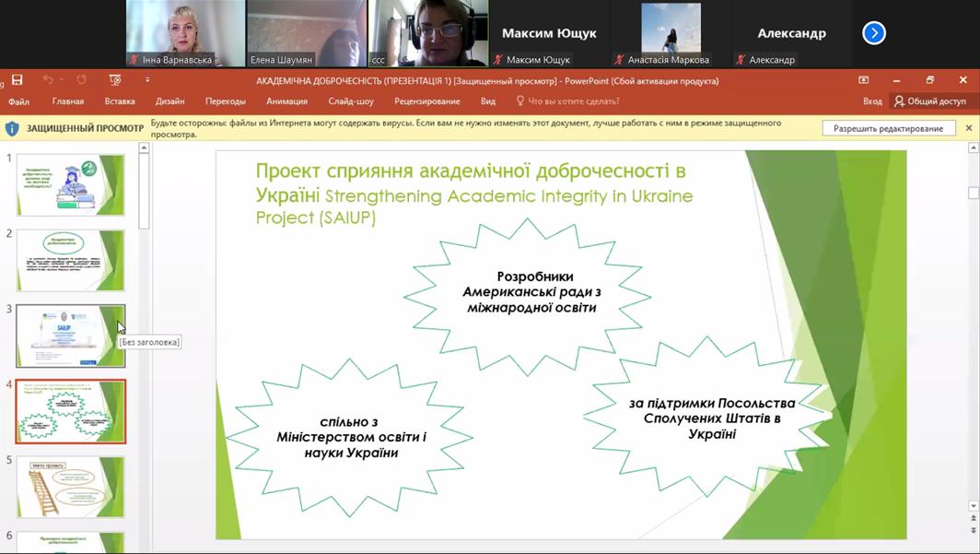This screenshot has width=980, height=554.
Task: Click main editor scrollbar up arrow
Action: click(974, 148)
